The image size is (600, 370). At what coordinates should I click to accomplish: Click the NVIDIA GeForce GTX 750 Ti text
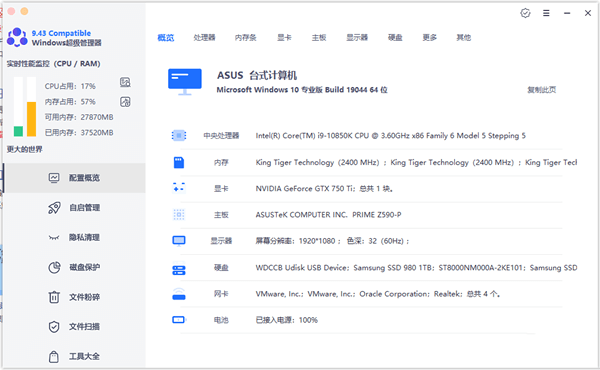pyautogui.click(x=324, y=188)
